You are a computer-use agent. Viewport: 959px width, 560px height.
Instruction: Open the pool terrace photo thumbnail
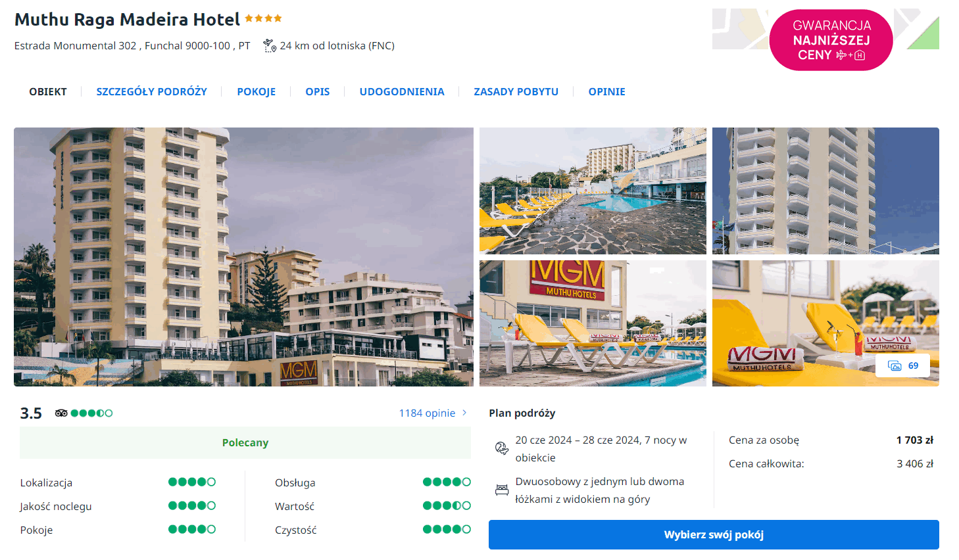(593, 191)
